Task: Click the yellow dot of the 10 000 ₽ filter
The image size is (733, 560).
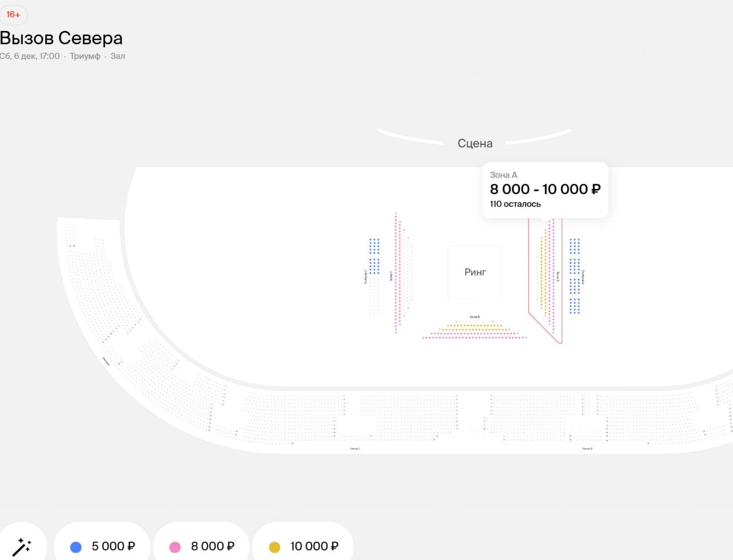Action: [x=274, y=547]
